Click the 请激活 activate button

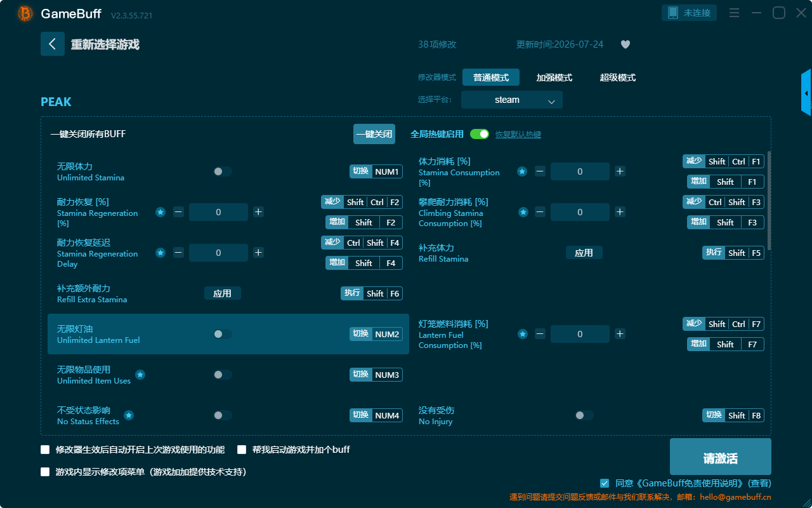click(x=721, y=457)
